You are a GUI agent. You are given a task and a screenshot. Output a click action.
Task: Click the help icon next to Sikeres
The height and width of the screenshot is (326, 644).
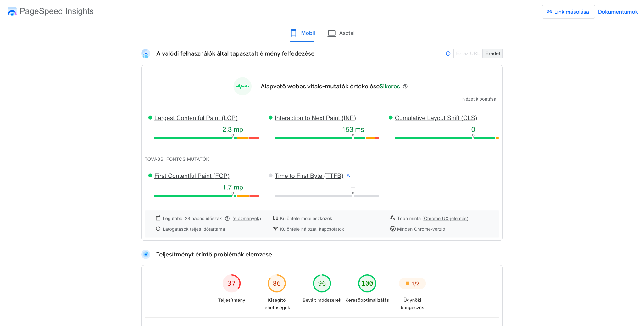tap(405, 86)
